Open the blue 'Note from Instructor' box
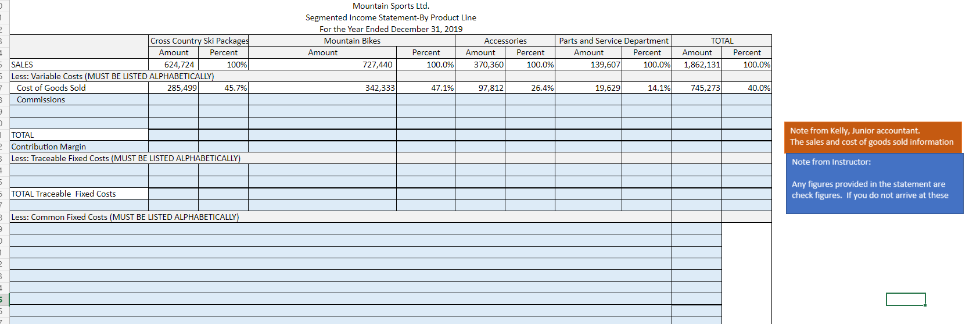Image resolution: width=980 pixels, height=324 pixels. pyautogui.click(x=874, y=183)
